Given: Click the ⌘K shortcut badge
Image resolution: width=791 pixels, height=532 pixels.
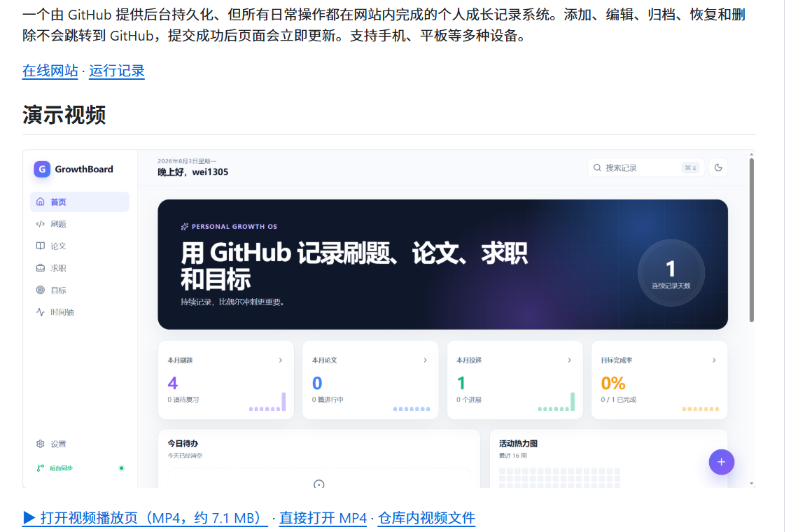Looking at the screenshot, I should (x=691, y=168).
